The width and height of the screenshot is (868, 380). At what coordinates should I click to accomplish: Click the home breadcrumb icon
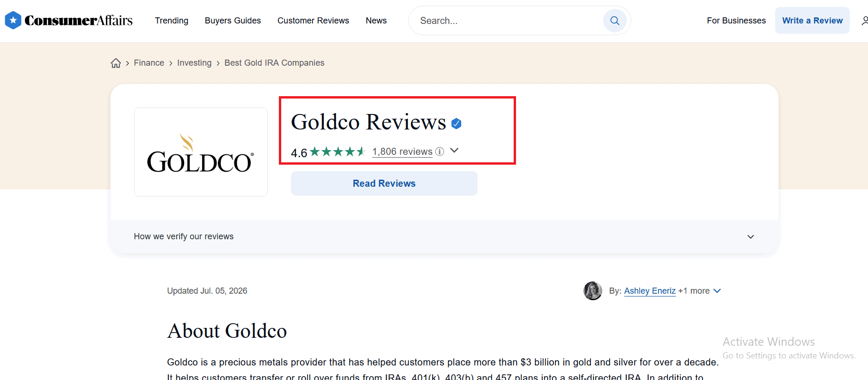coord(116,63)
